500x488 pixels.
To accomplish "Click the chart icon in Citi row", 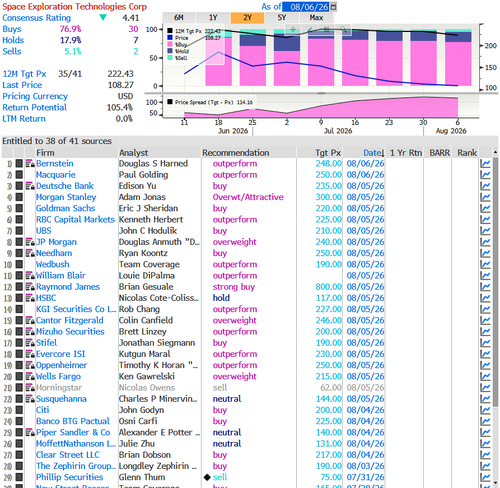I will pos(485,410).
